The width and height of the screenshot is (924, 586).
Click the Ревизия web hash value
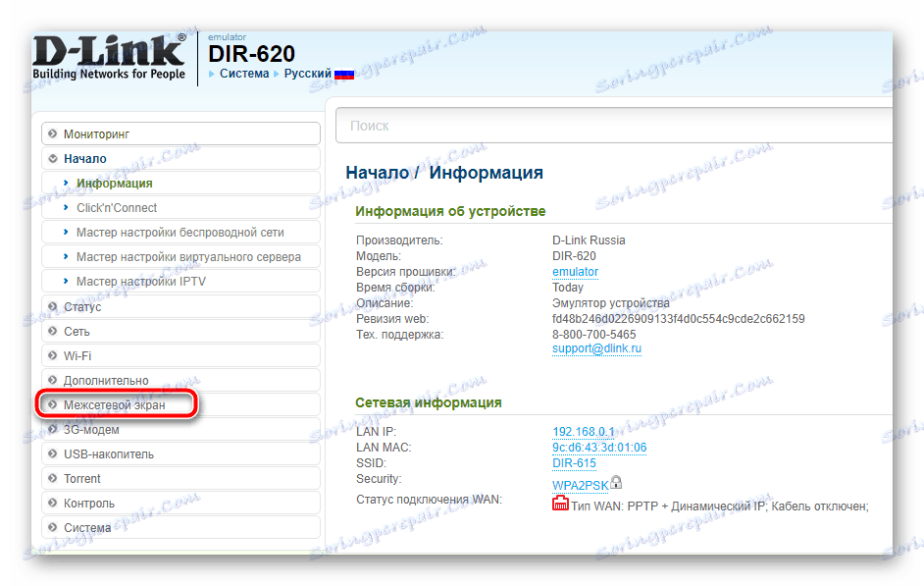[678, 319]
